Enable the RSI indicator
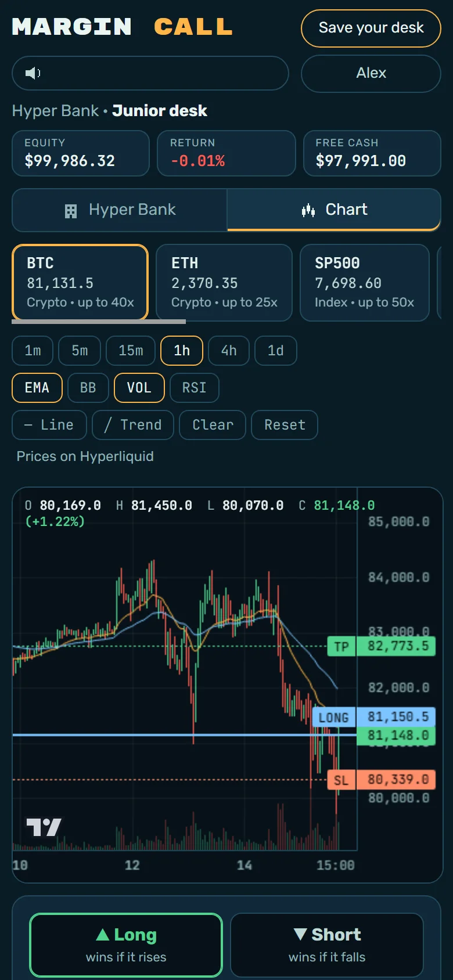Image resolution: width=453 pixels, height=980 pixels. point(195,388)
